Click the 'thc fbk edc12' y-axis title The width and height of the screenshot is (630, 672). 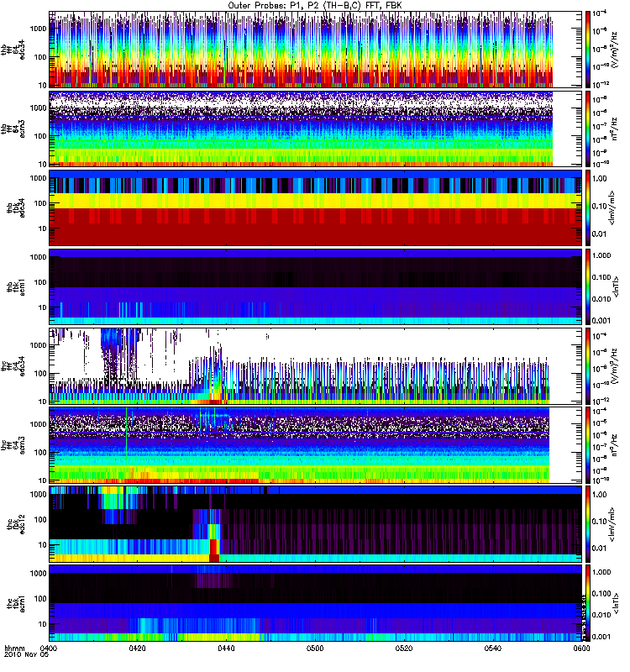[15, 524]
